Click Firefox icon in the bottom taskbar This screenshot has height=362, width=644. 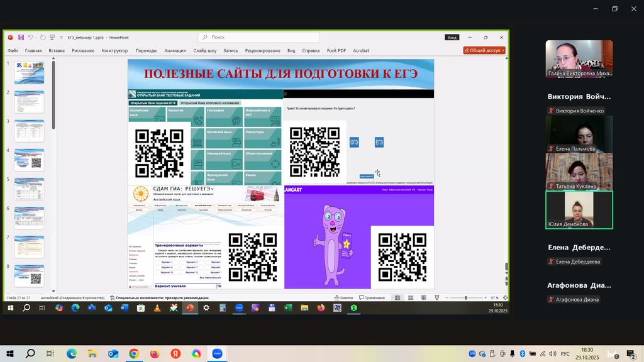point(155,354)
